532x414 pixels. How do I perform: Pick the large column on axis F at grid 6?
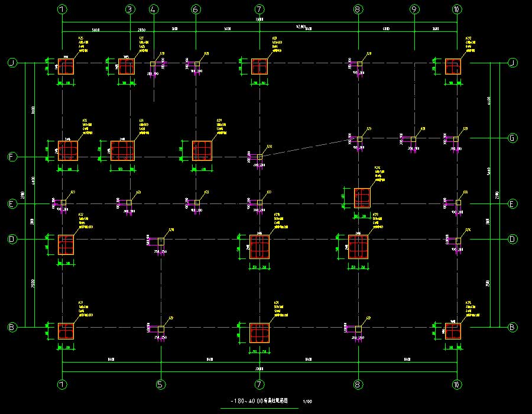tap(202, 150)
